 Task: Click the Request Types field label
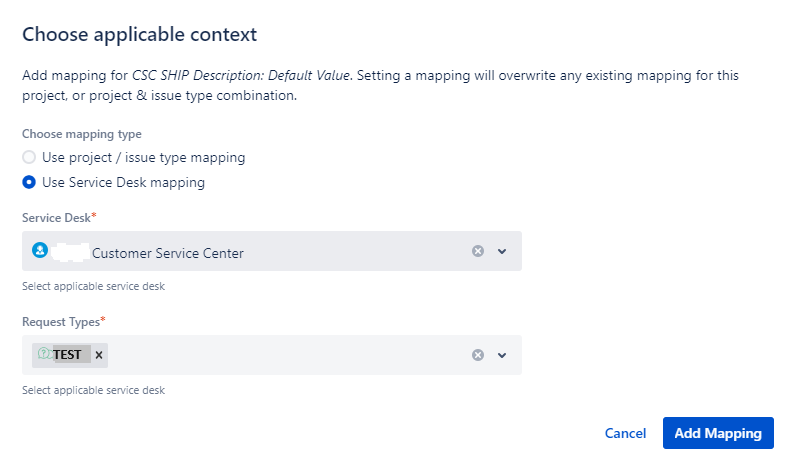61,321
